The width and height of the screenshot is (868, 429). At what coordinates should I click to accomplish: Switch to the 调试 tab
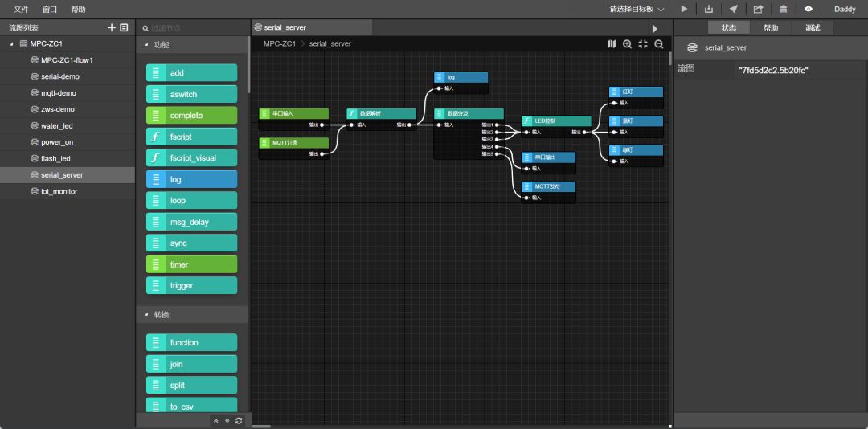click(x=813, y=27)
